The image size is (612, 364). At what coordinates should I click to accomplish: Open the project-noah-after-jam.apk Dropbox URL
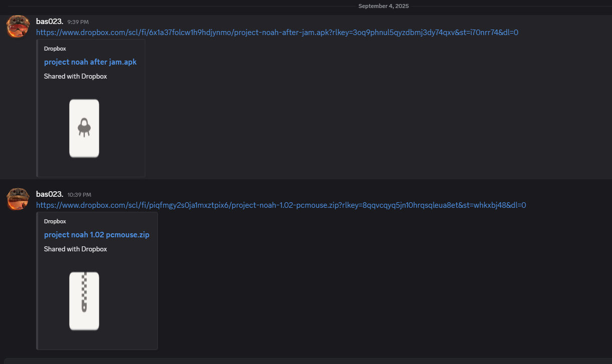[277, 33]
